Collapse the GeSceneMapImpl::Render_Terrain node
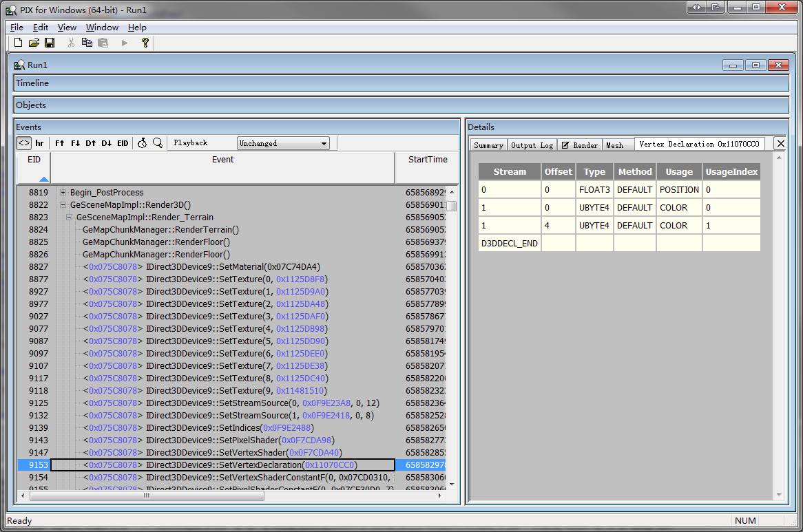This screenshot has width=803, height=532. [x=70, y=217]
